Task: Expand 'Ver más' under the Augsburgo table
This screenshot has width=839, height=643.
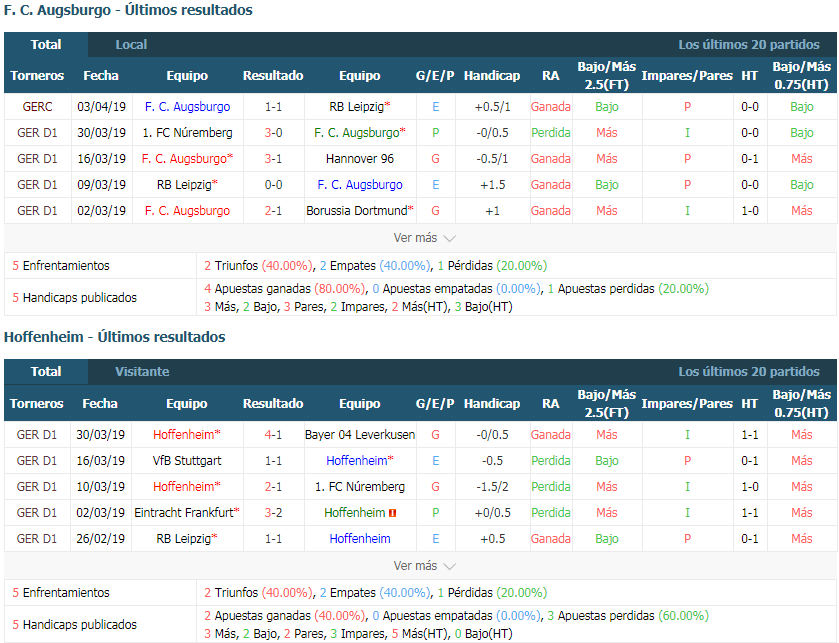Action: pos(424,238)
